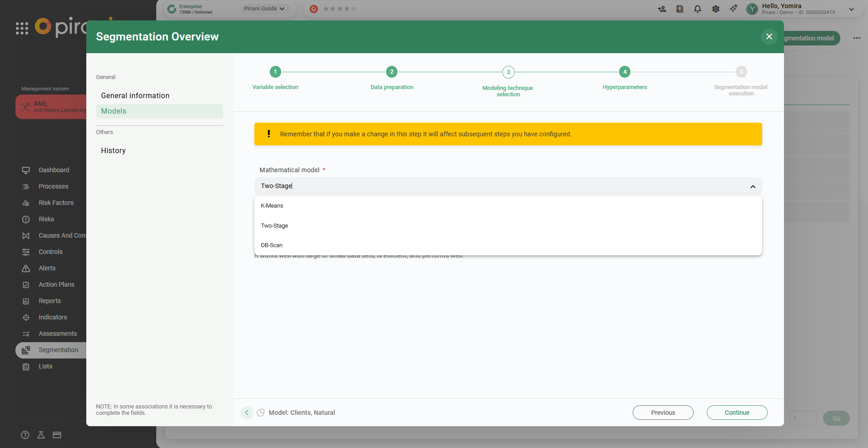The height and width of the screenshot is (448, 868).
Task: Click the AI sparkle icon in header
Action: (x=734, y=9)
